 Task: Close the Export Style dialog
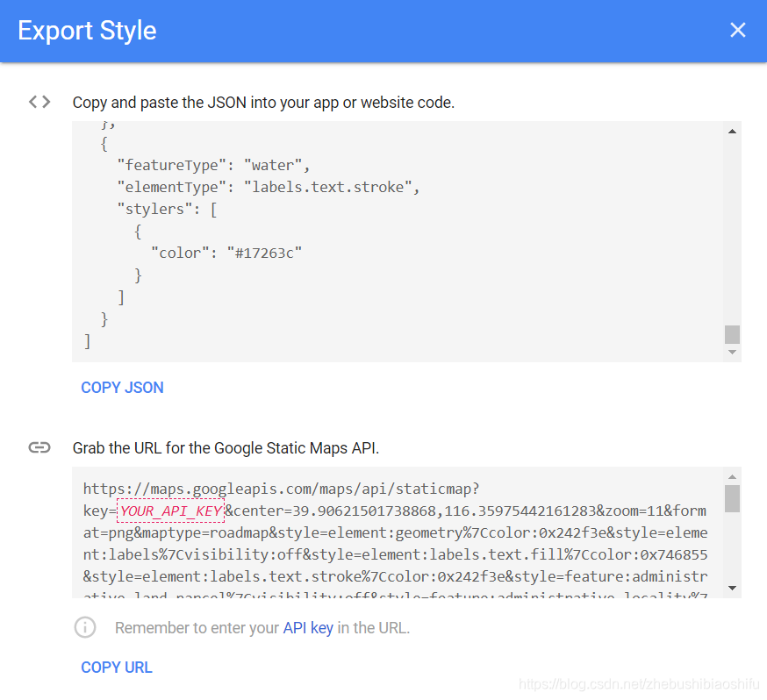click(738, 31)
